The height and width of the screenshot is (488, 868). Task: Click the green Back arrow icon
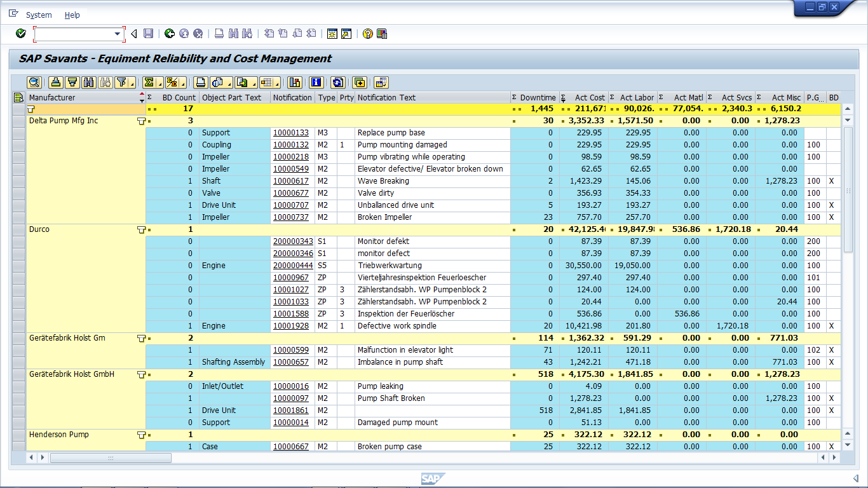click(169, 34)
